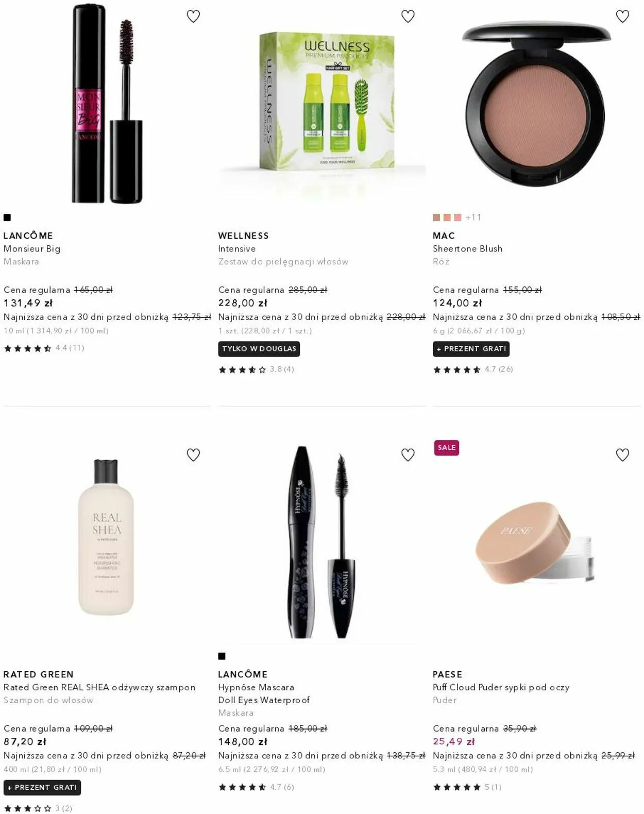This screenshot has height=814, width=644.
Task: Favorite the Wellness Intensive hair set
Action: pyautogui.click(x=408, y=16)
